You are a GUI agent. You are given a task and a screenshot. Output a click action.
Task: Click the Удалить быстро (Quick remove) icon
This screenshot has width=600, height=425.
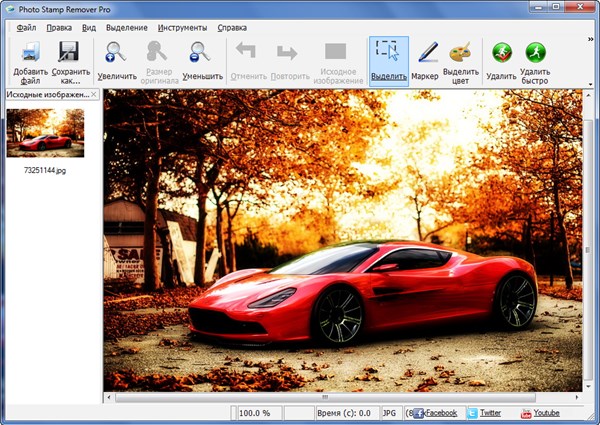point(535,53)
